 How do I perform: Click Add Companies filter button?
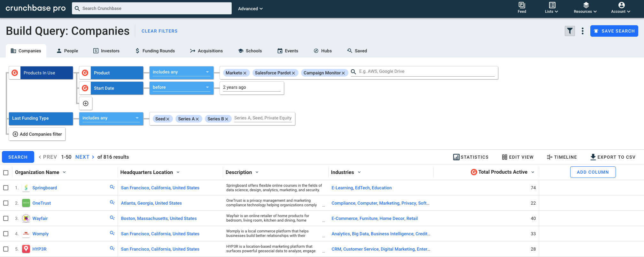coord(37,134)
